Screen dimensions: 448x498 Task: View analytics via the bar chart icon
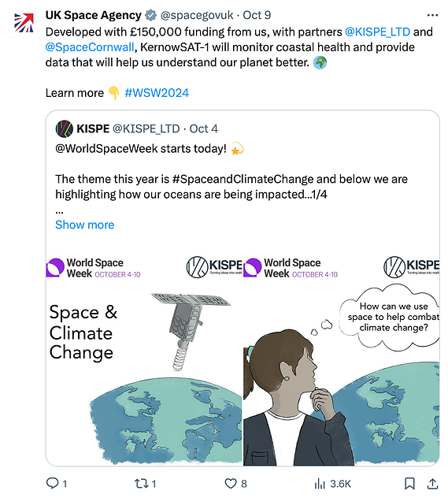[320, 483]
